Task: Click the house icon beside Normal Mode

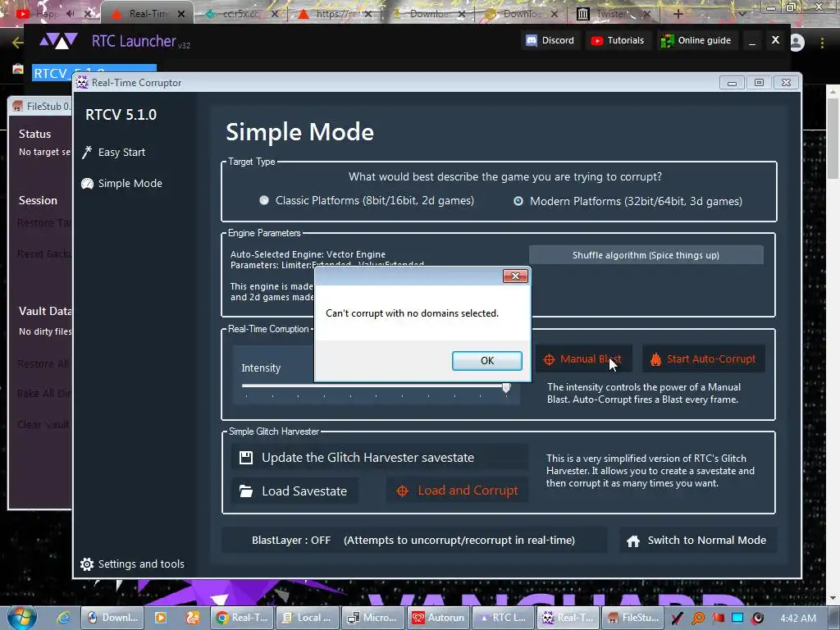Action: [633, 541]
